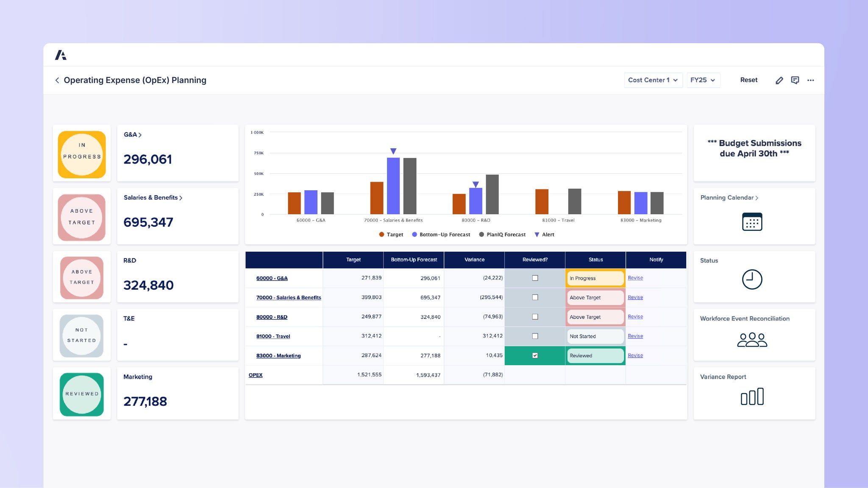Click the In Progress status badge
This screenshot has height=488, width=868.
[595, 278]
